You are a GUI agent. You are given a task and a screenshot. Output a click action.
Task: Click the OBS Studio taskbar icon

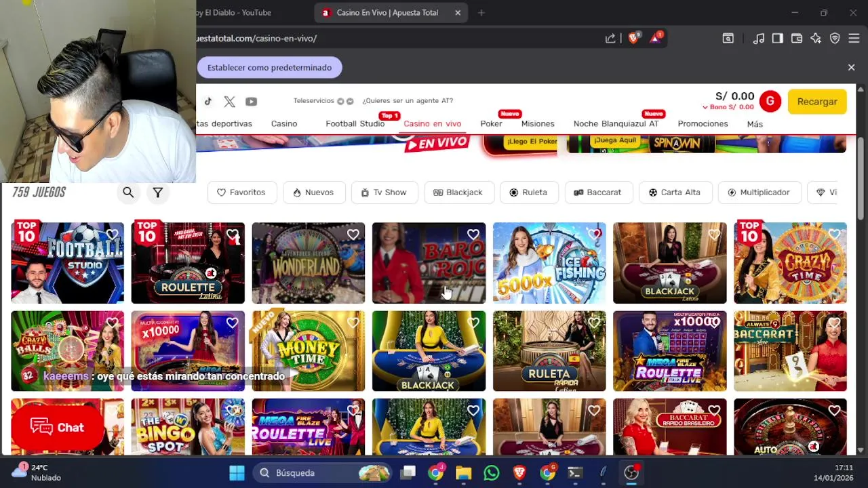pyautogui.click(x=631, y=473)
